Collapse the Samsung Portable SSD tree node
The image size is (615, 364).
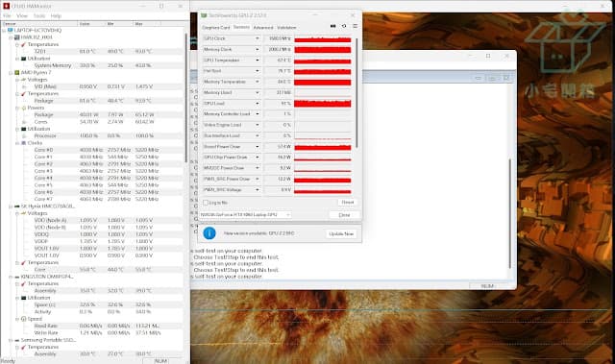[11, 340]
